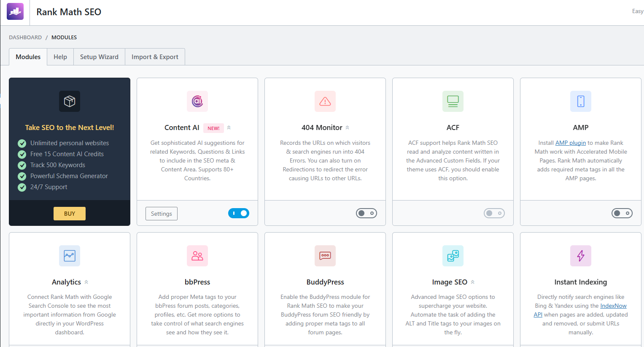Expand the chevron next to Image SEO
Image resolution: width=644 pixels, height=347 pixels.
coord(472,282)
